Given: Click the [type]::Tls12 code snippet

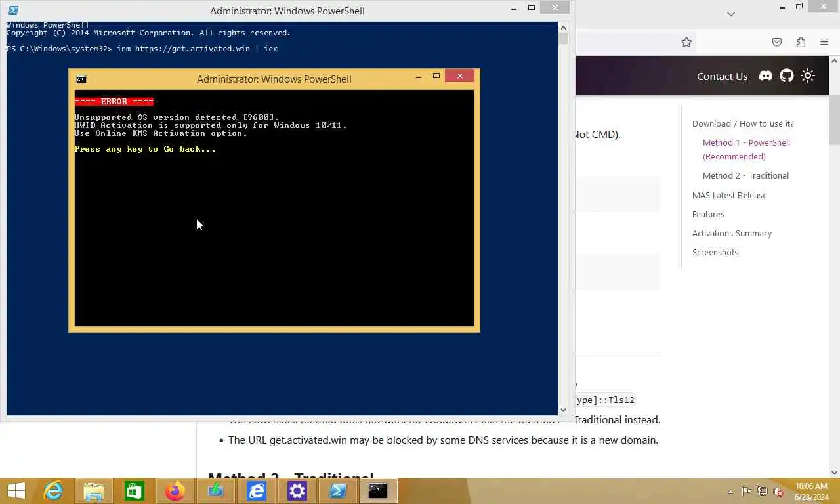Looking at the screenshot, I should (x=605, y=400).
